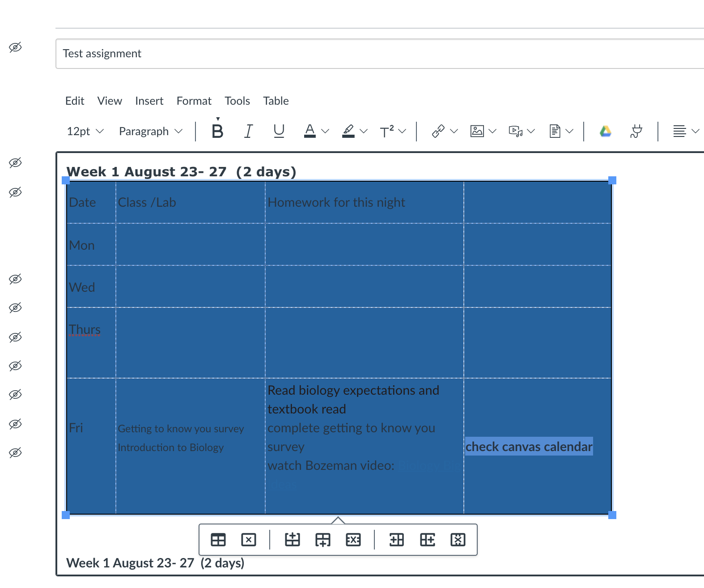Viewport: 704px width, 588px height.
Task: Click the insert image icon
Action: (x=477, y=131)
